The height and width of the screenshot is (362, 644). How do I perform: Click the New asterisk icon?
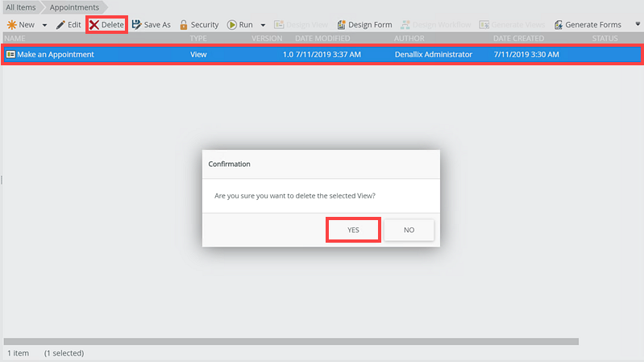pyautogui.click(x=11, y=25)
